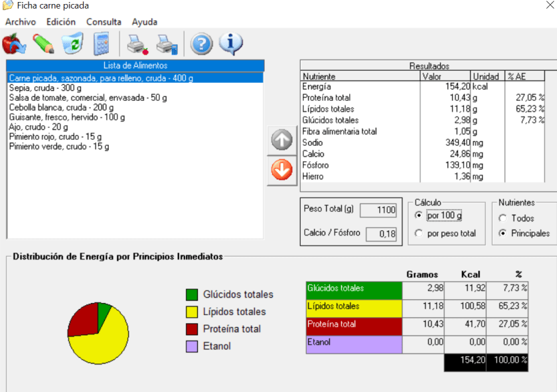
Task: Open the Edición menu
Action: [61, 21]
